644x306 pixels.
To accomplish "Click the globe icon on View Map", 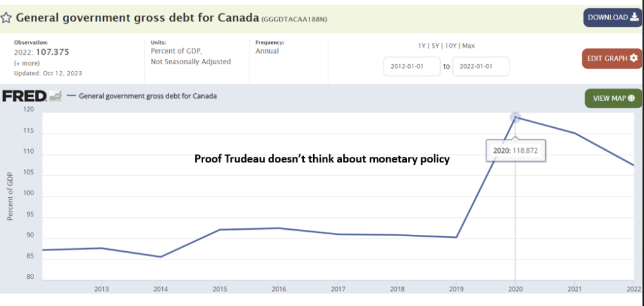I will 631,98.
